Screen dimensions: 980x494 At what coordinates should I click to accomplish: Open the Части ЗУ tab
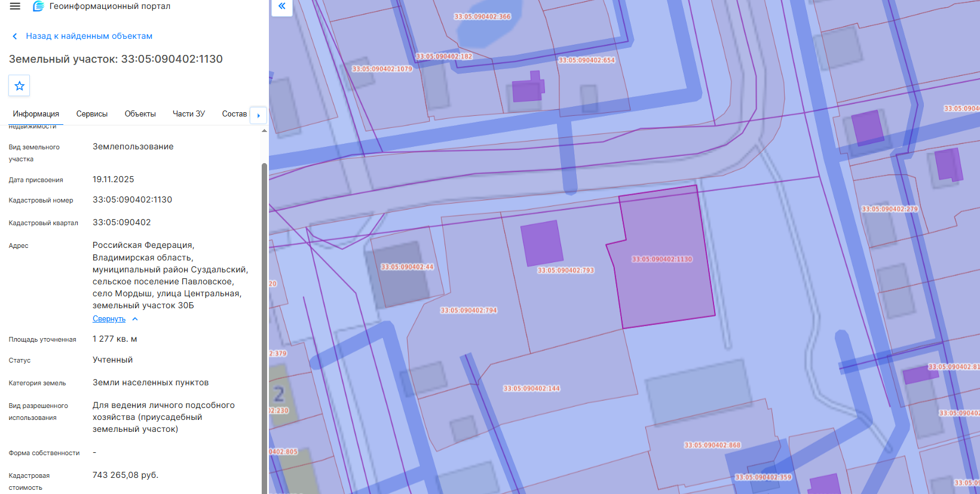pos(189,114)
